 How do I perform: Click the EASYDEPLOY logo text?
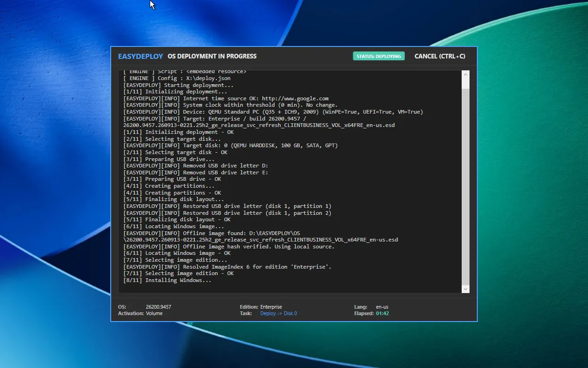141,56
